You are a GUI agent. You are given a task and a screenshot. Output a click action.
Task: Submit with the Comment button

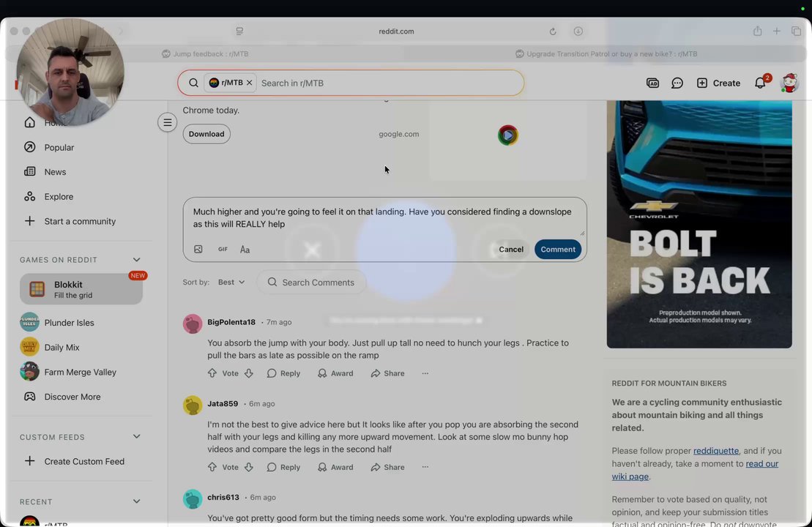[x=558, y=250]
